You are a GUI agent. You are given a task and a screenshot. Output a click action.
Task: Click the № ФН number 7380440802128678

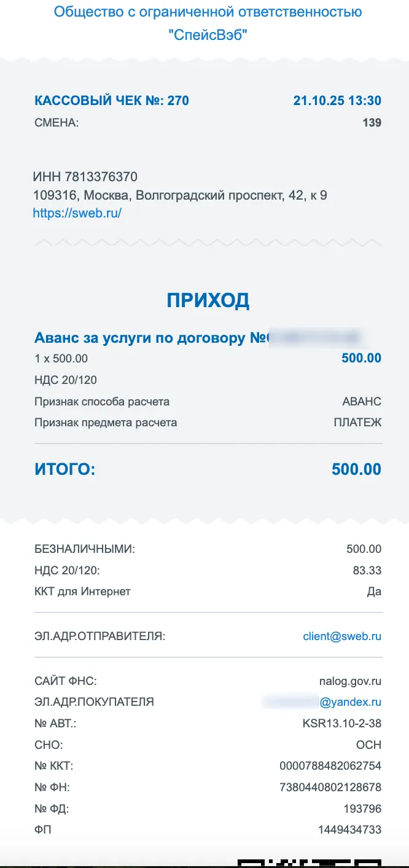pos(330,787)
